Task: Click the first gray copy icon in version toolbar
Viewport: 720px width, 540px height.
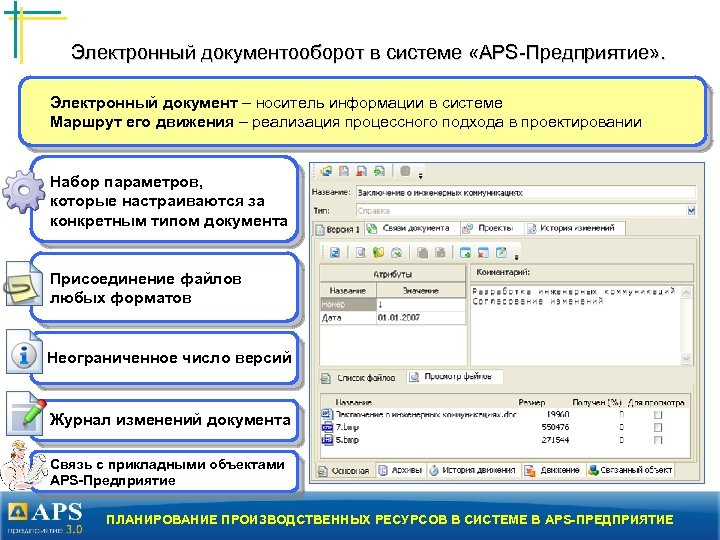Action: click(422, 252)
